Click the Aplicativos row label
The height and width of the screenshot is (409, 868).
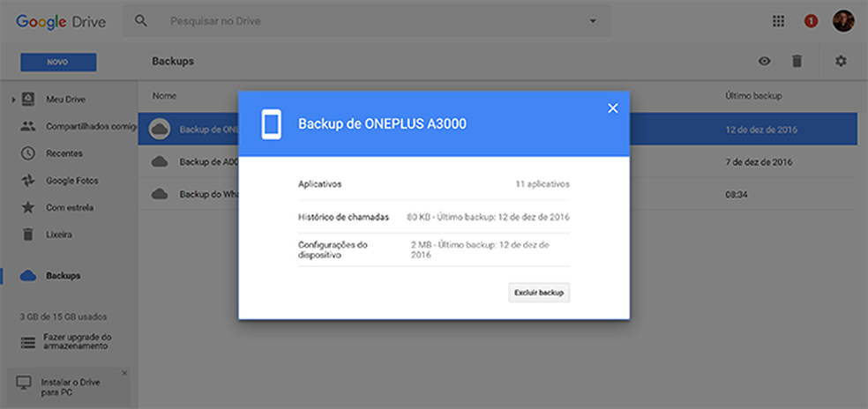click(x=320, y=184)
